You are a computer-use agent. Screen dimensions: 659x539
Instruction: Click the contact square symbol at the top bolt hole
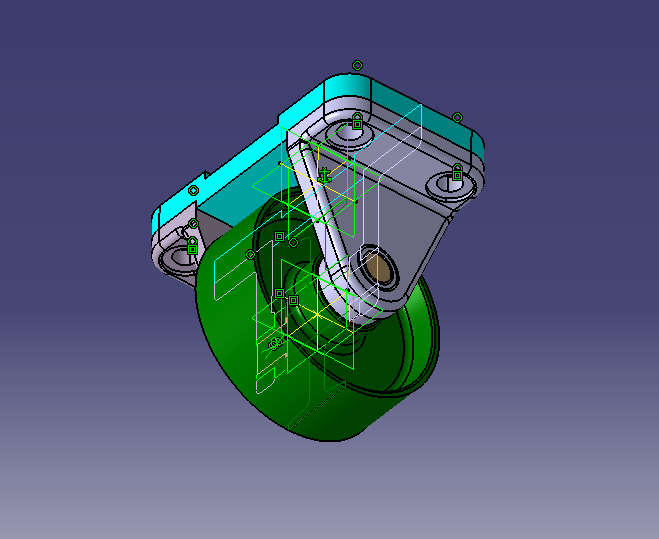click(x=357, y=124)
